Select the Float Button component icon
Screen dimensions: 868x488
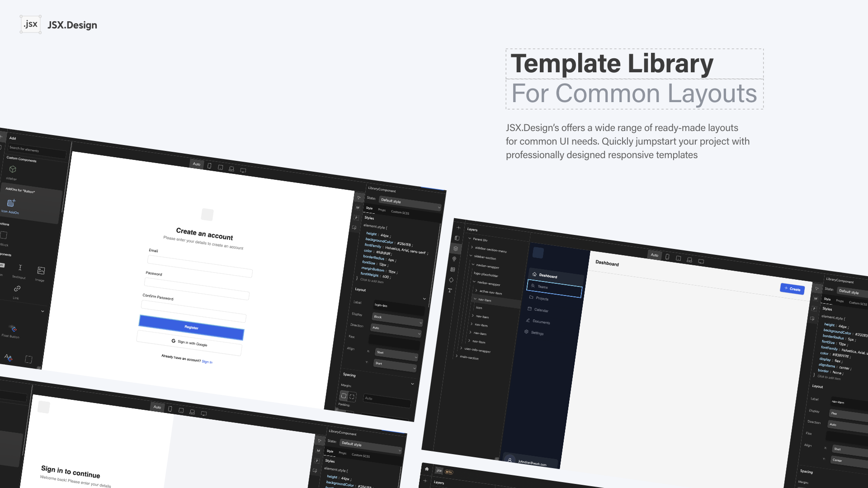tap(13, 328)
